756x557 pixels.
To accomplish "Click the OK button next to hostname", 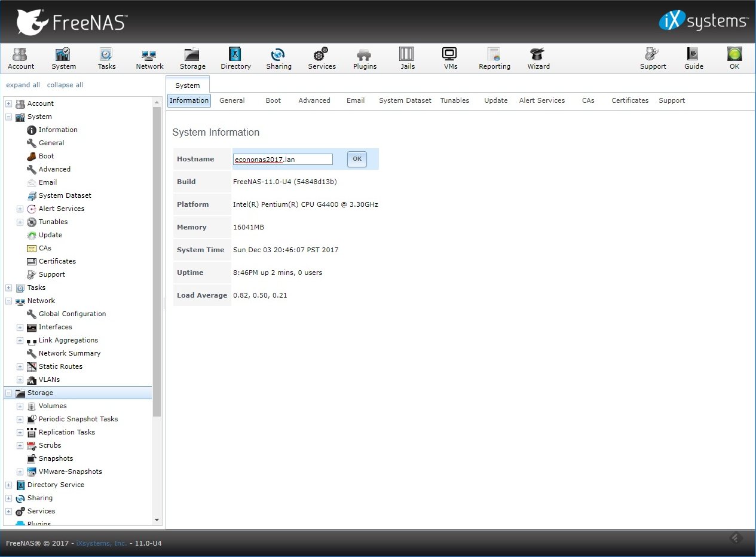I will (x=357, y=159).
